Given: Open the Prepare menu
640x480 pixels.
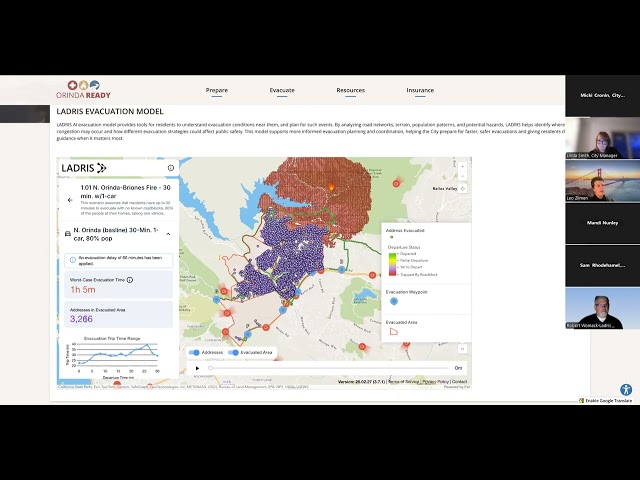Looking at the screenshot, I should pyautogui.click(x=217, y=90).
